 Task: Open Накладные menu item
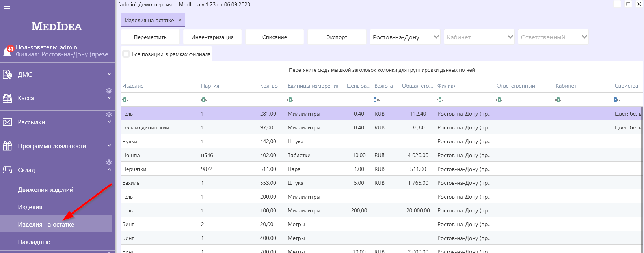pos(34,242)
